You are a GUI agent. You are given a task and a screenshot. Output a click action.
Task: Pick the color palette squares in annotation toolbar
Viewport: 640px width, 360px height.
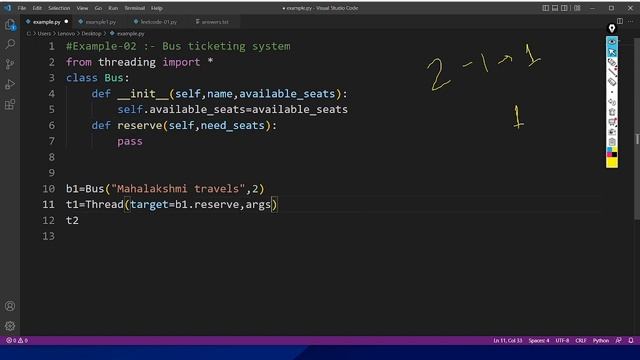pyautogui.click(x=612, y=153)
